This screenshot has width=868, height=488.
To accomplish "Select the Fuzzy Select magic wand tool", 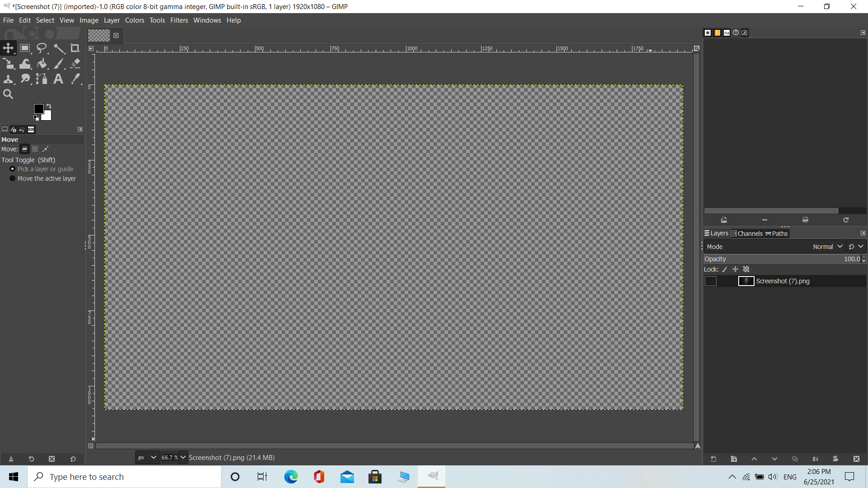I will [x=59, y=48].
